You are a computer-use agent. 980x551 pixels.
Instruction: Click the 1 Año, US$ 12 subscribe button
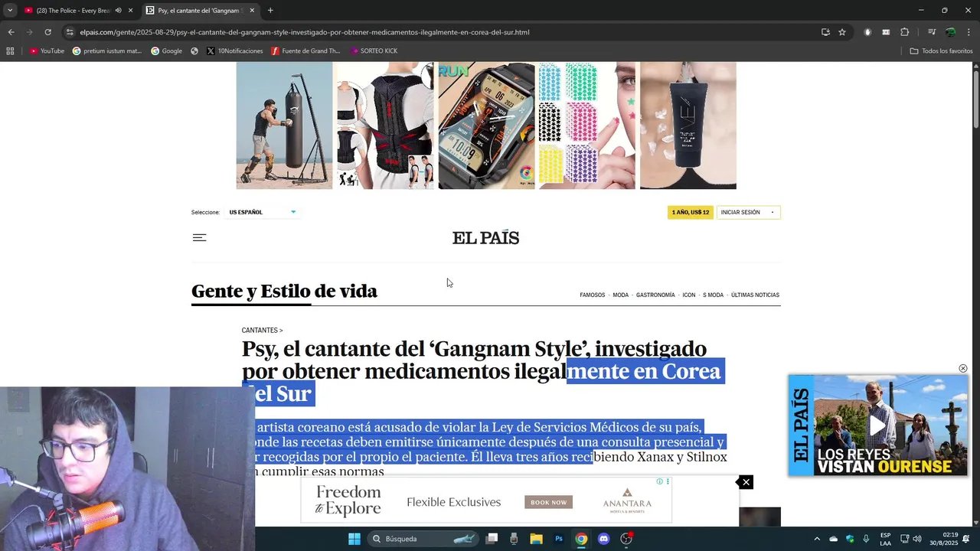click(x=690, y=212)
